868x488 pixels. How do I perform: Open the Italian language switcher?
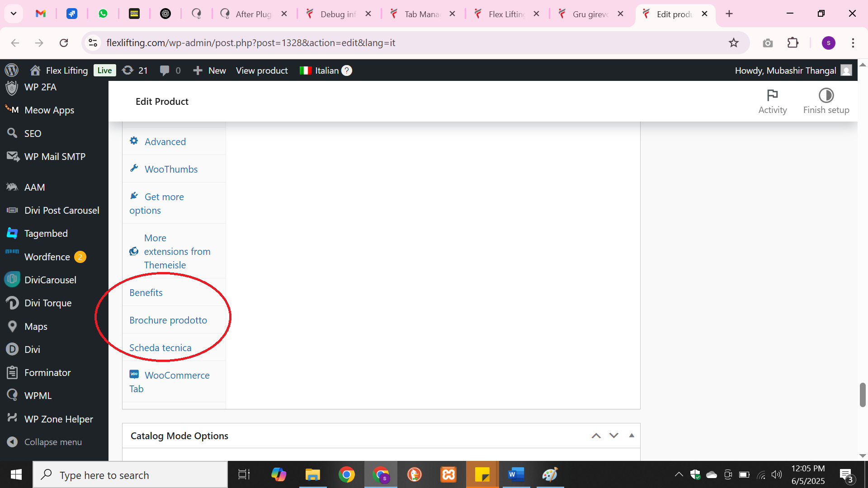tap(320, 70)
